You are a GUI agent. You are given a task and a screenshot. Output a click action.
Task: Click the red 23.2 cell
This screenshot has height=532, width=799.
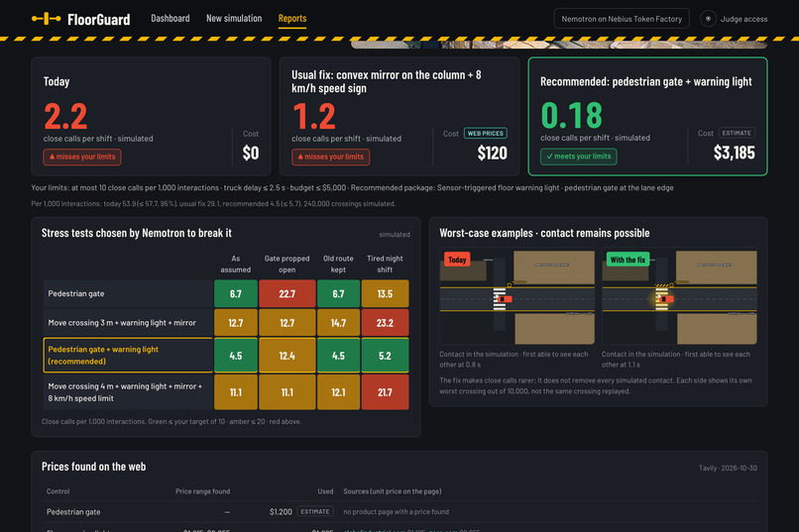[x=385, y=323]
